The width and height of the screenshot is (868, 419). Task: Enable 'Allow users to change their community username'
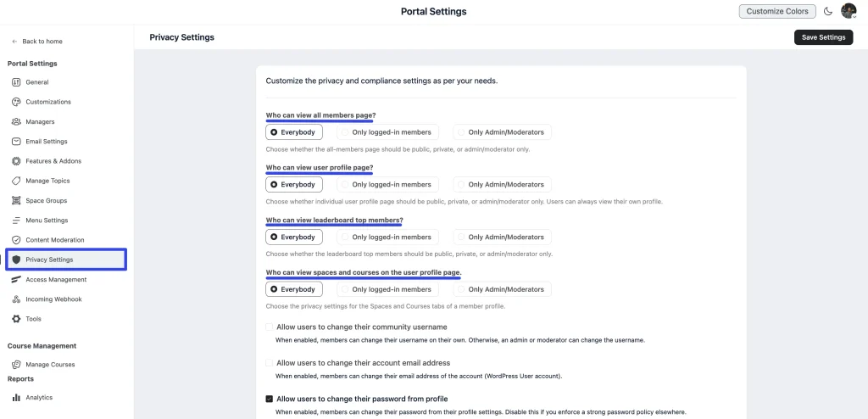pyautogui.click(x=269, y=327)
